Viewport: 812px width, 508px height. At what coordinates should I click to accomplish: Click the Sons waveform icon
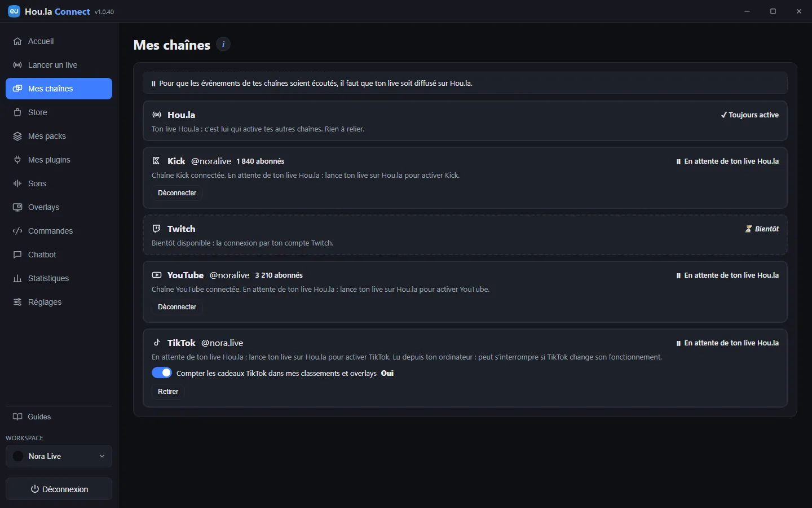pyautogui.click(x=17, y=183)
